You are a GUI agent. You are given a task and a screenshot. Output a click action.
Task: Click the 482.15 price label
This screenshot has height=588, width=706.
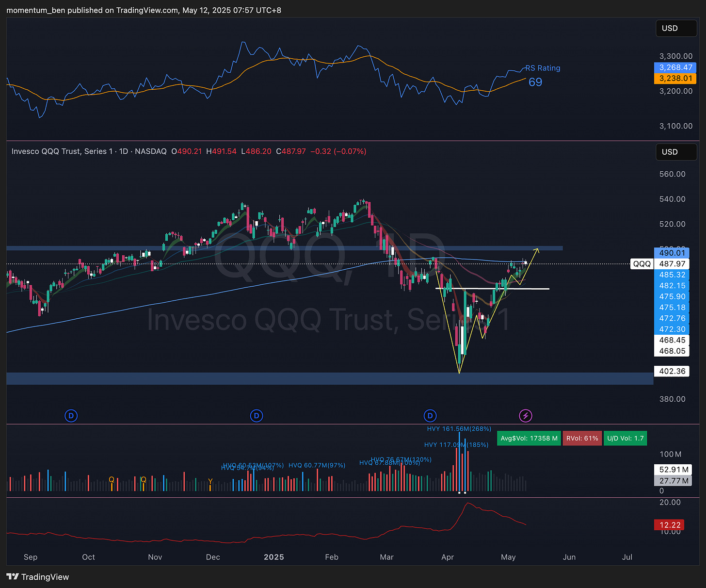point(672,286)
